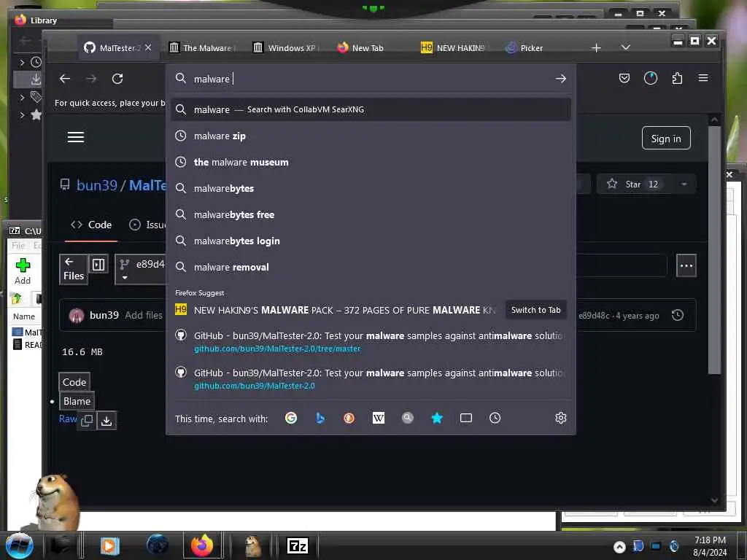
Task: Open the Star list dropdown arrow
Action: coord(684,184)
